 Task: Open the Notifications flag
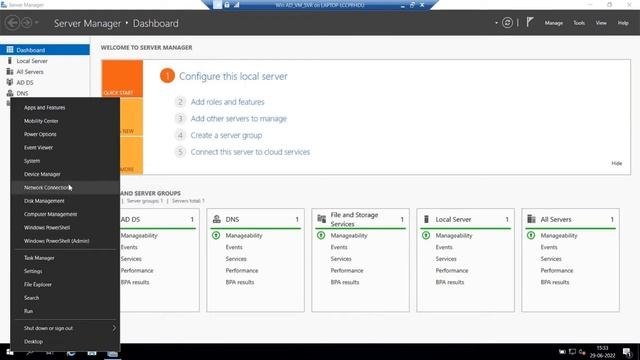[x=529, y=22]
